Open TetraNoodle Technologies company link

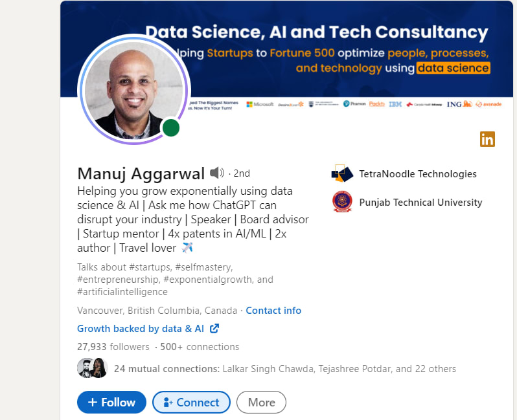(x=418, y=174)
